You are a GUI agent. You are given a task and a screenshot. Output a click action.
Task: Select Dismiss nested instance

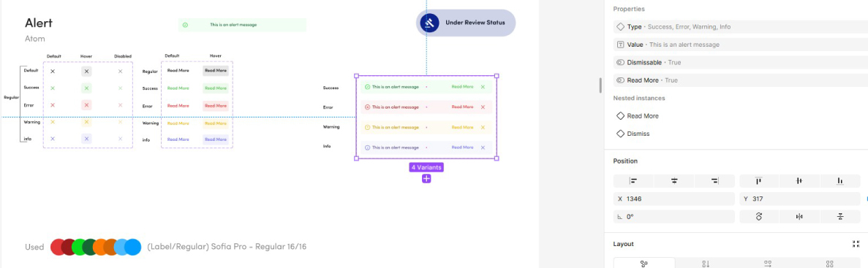click(633, 134)
